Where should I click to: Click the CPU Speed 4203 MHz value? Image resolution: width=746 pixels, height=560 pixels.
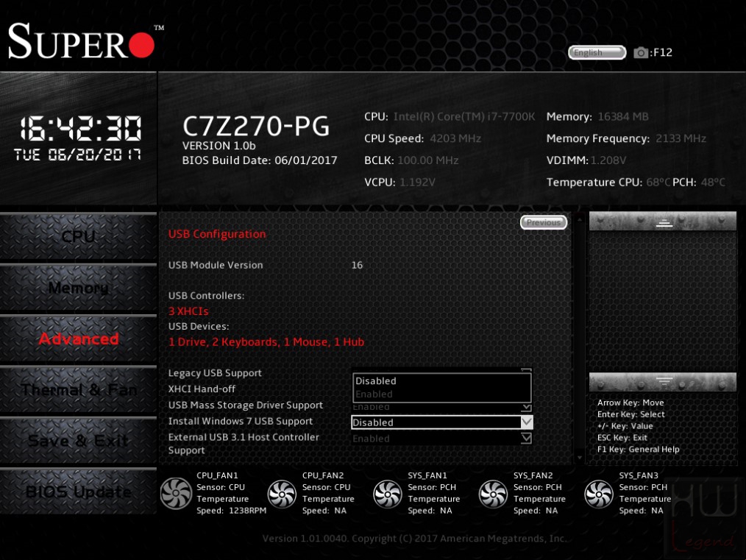(455, 138)
